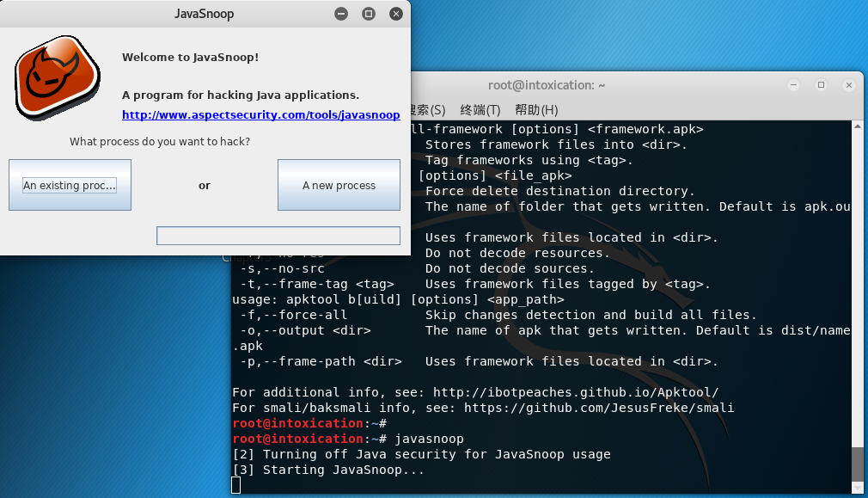Click the github.com/JesusFreke/smali URL text
Image resolution: width=868 pixels, height=498 pixels.
[599, 408]
